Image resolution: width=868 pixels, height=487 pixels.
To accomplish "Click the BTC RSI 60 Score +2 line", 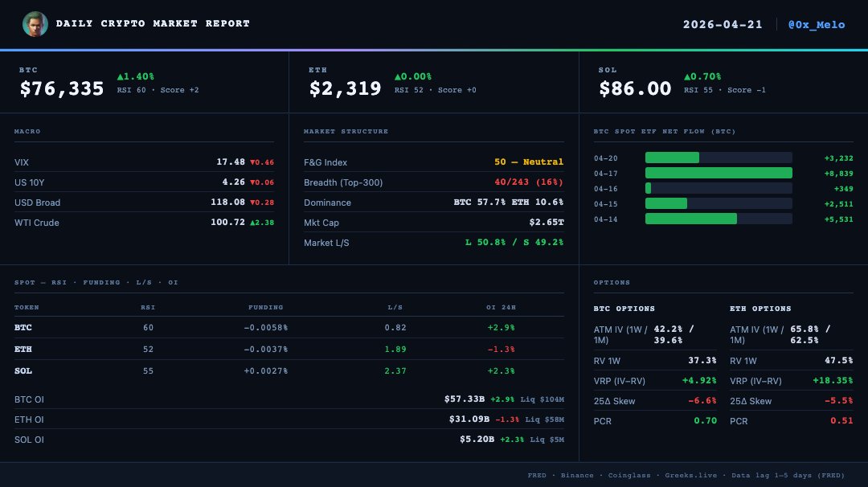I will click(x=158, y=90).
